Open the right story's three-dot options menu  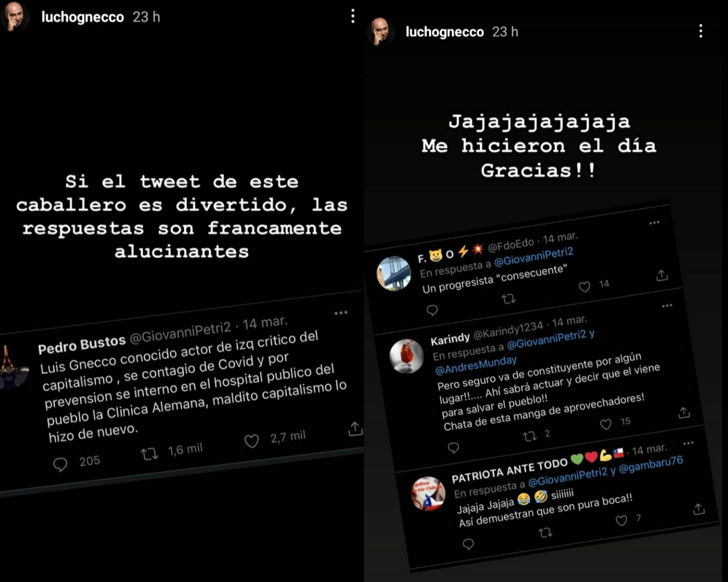pyautogui.click(x=701, y=31)
